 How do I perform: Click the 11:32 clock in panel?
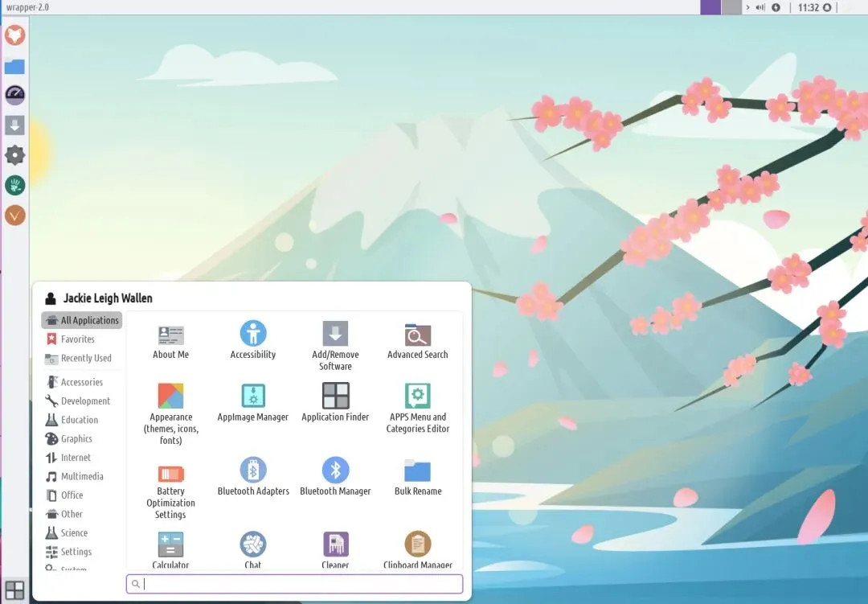click(x=809, y=8)
